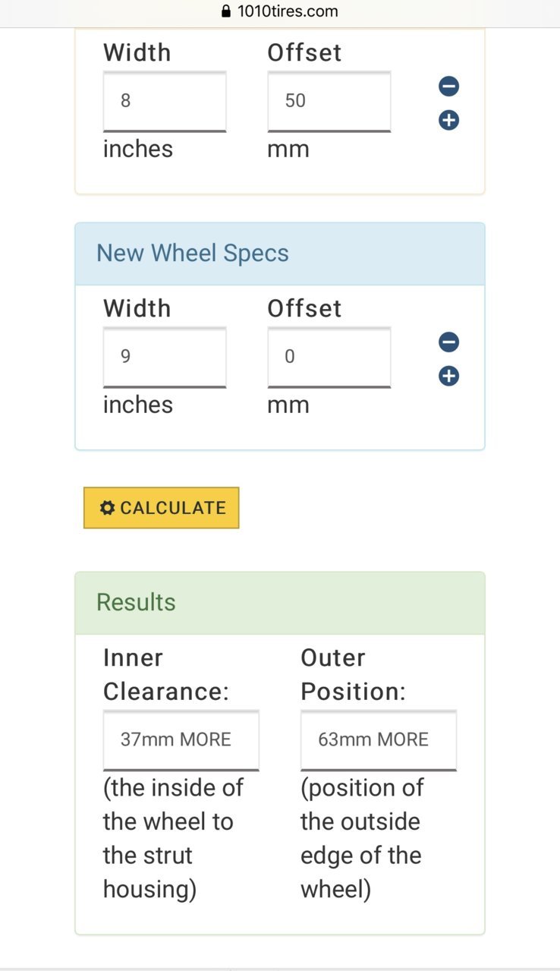560x971 pixels.
Task: Click the minus icon beside Offset 50
Action: pos(448,87)
